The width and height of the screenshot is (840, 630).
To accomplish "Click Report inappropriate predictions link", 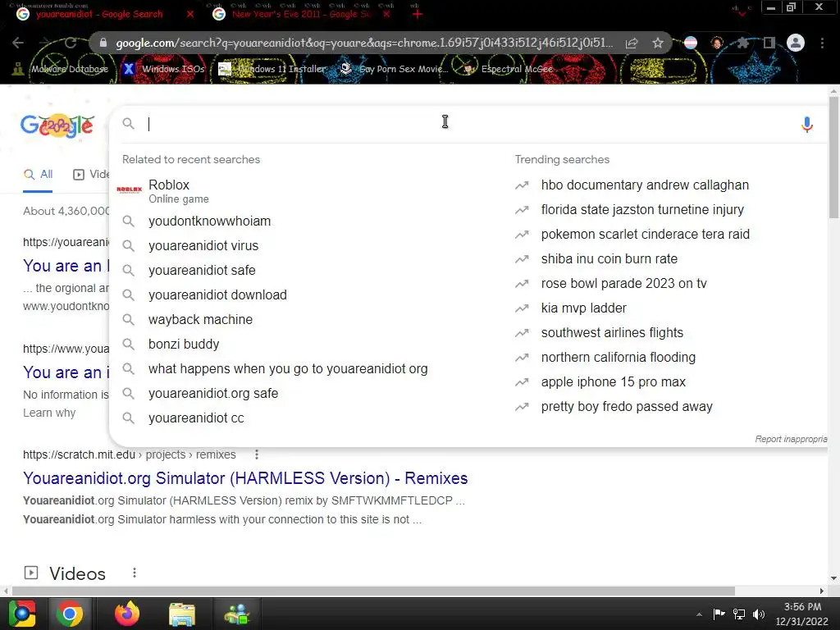I will point(791,439).
